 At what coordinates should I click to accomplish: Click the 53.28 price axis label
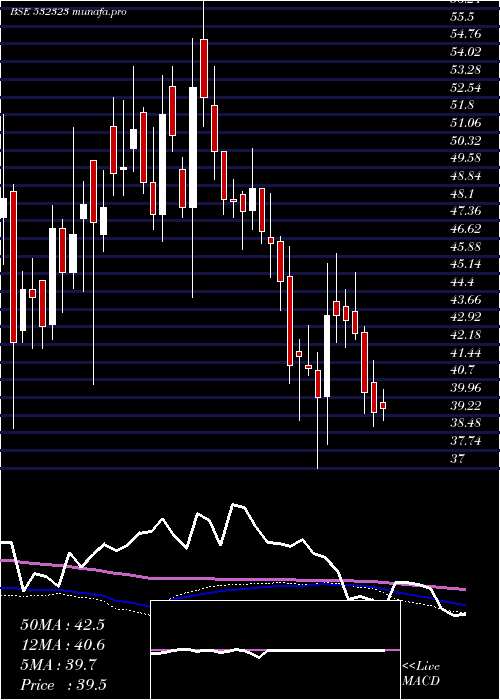[466, 70]
